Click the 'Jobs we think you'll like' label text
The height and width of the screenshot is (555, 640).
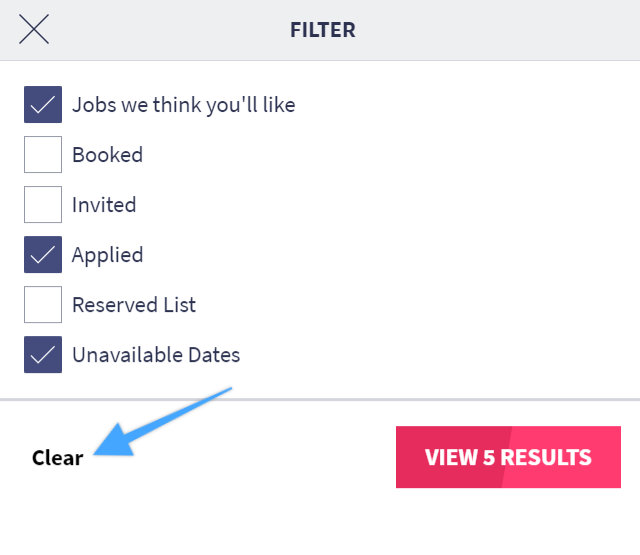click(x=183, y=105)
